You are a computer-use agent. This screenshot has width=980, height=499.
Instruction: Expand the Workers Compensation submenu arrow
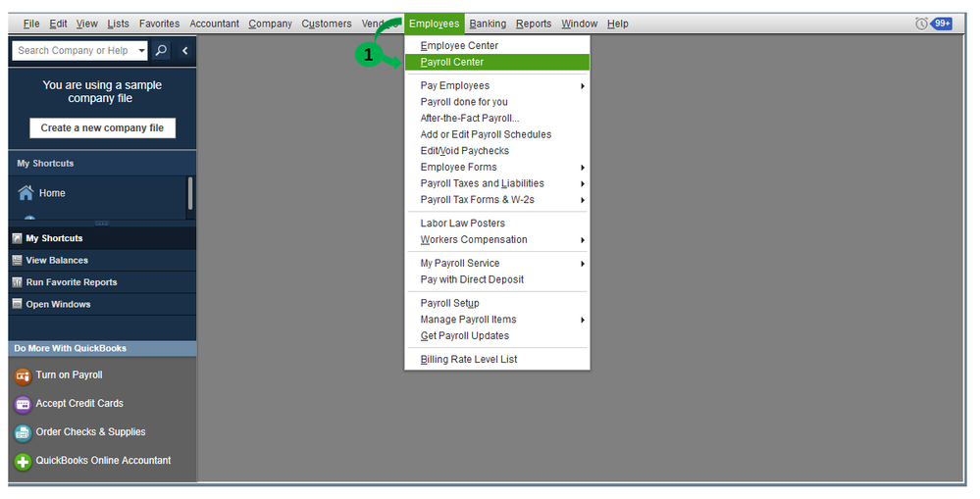(x=583, y=240)
